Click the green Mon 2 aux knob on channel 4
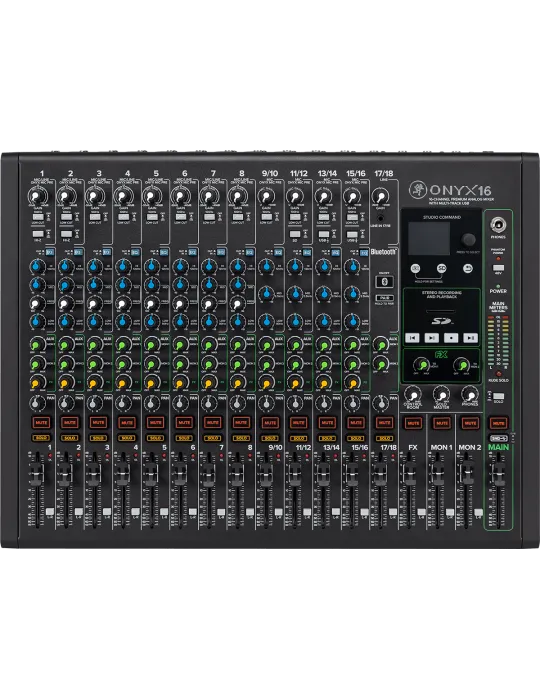The width and height of the screenshot is (540, 700). pyautogui.click(x=123, y=364)
